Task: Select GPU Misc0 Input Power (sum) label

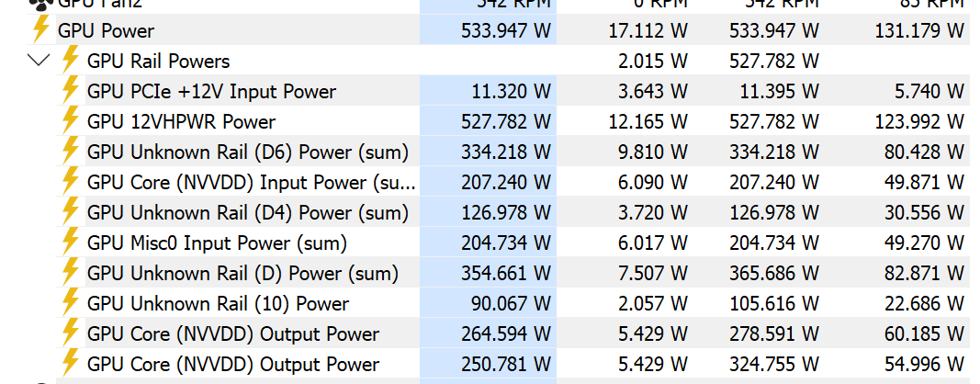Action: (x=217, y=243)
